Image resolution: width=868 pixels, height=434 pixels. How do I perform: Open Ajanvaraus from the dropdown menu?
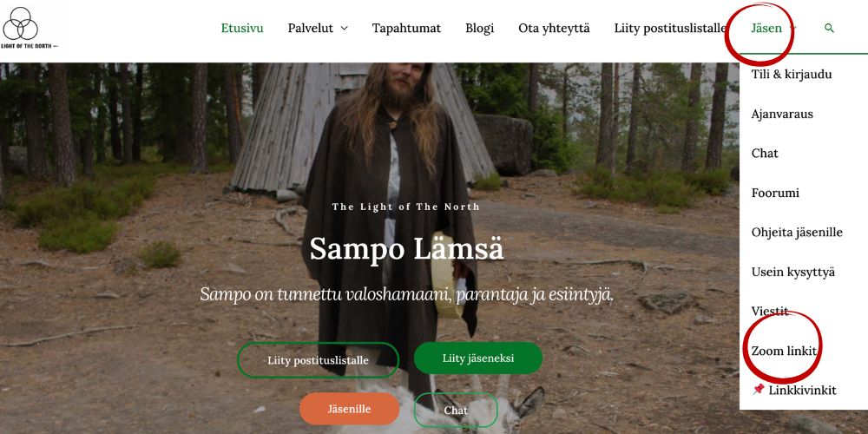tap(782, 114)
